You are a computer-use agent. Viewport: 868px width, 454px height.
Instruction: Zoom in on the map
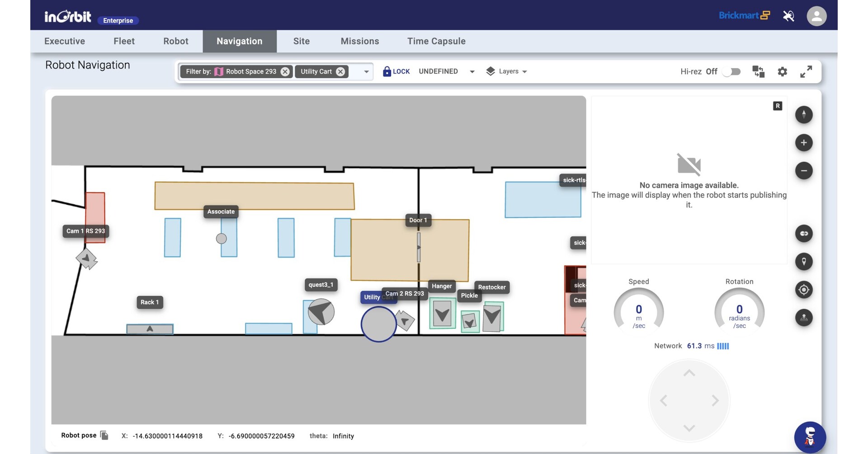coord(804,142)
